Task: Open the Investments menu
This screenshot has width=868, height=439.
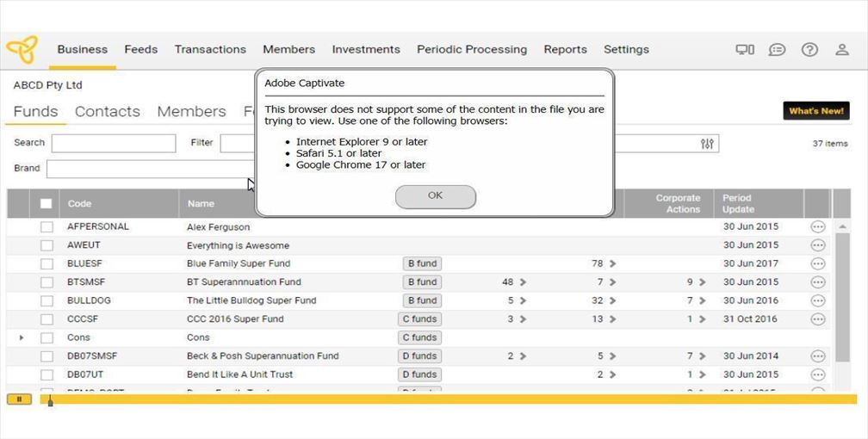Action: tap(366, 49)
